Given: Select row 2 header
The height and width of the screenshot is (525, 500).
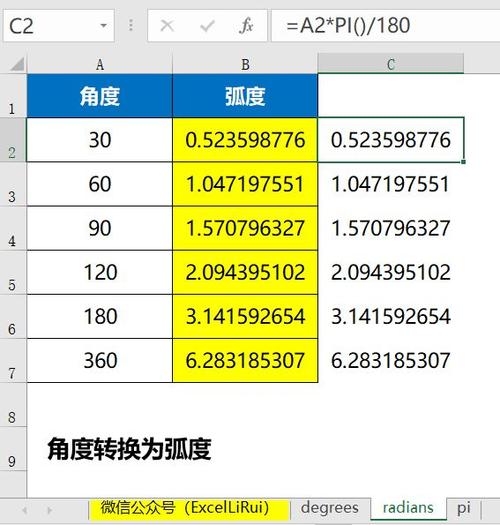Looking at the screenshot, I should tap(13, 140).
